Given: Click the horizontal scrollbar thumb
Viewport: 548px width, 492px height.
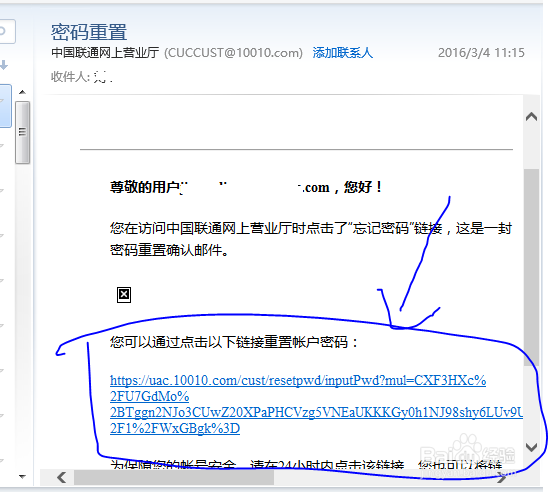Looking at the screenshot, I should [174, 477].
